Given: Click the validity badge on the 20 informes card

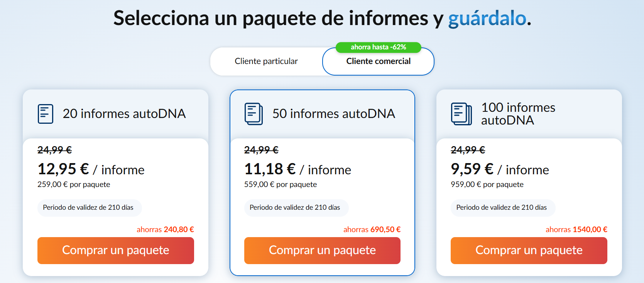Looking at the screenshot, I should 90,207.
